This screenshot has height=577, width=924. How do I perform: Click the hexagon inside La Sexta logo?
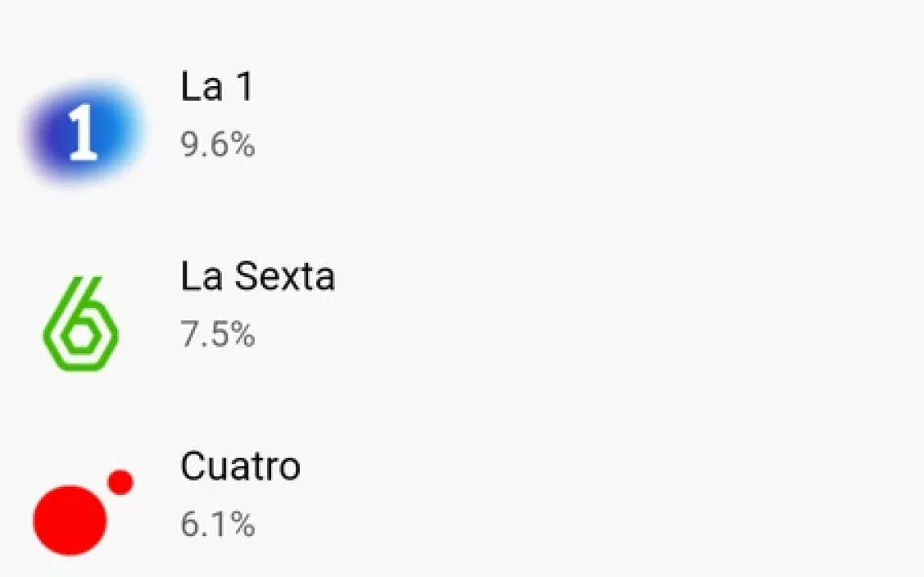click(81, 338)
